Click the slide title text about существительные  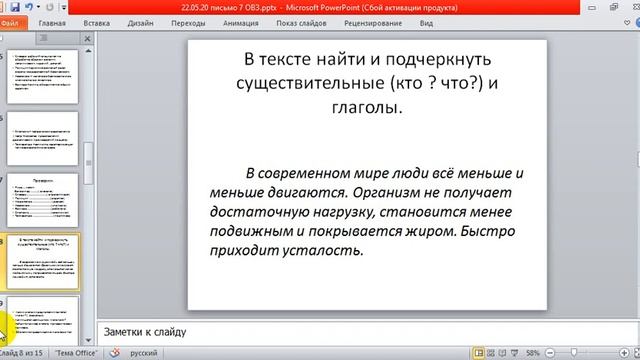[x=367, y=83]
